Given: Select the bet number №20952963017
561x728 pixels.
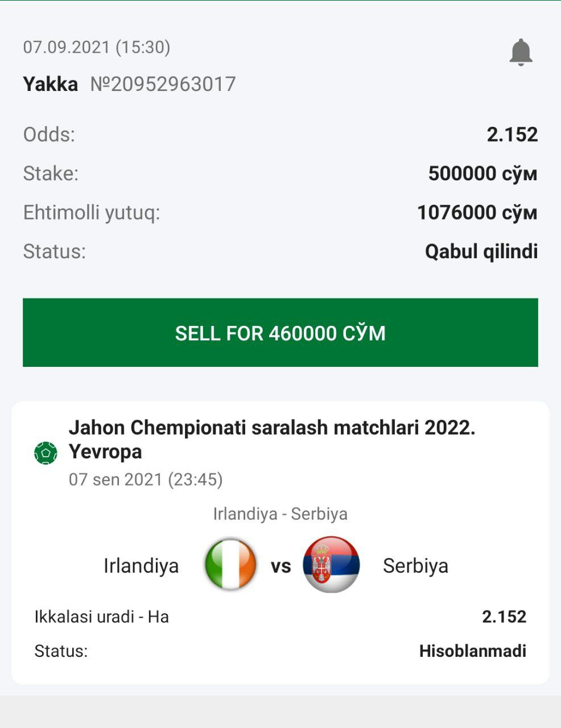Looking at the screenshot, I should 163,84.
